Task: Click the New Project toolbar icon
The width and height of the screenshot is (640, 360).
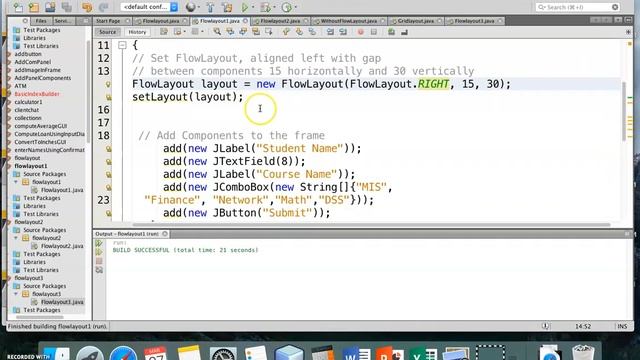Action: (34, 7)
